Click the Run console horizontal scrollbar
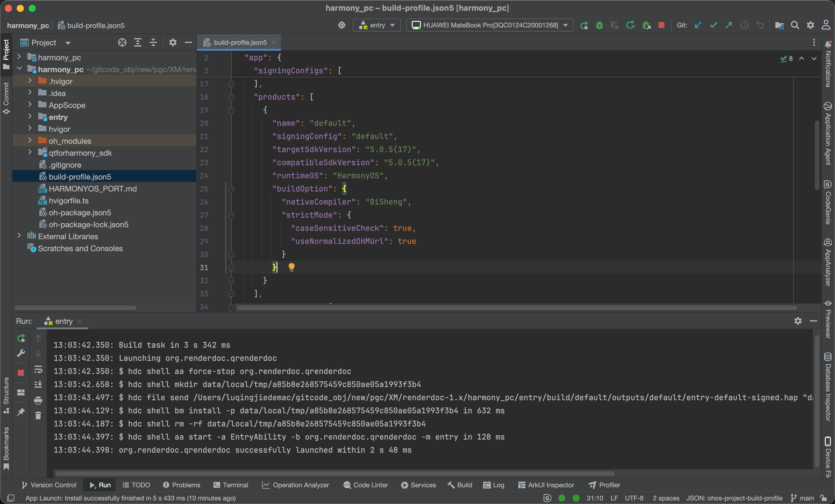This screenshot has width=835, height=504. (x=335, y=473)
